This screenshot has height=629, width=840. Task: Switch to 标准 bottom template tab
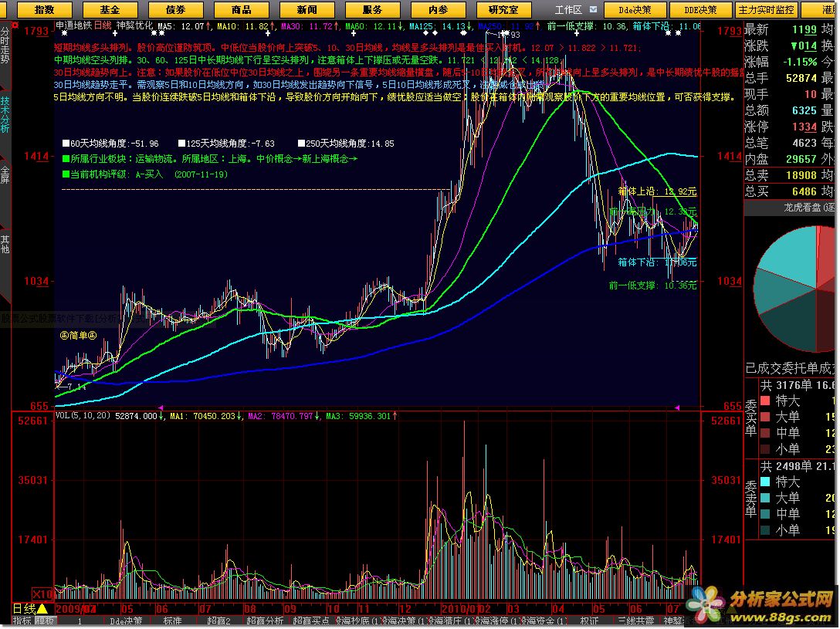click(172, 621)
